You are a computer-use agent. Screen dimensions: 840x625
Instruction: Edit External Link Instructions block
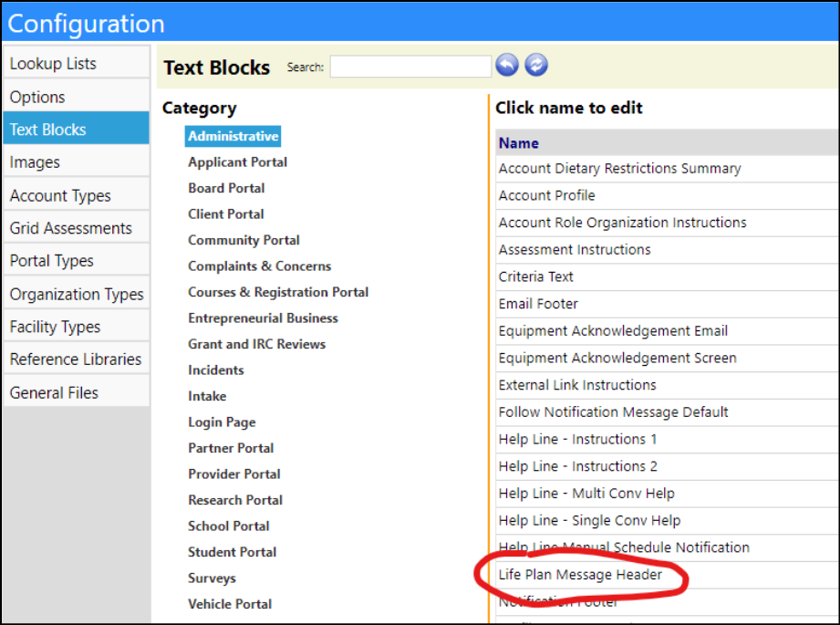pyautogui.click(x=577, y=385)
